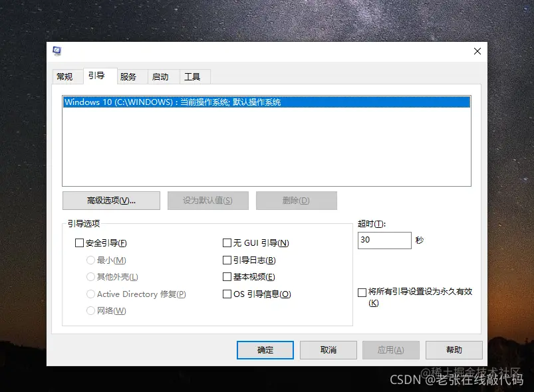The width and height of the screenshot is (534, 392).
Task: Select the 网络(W) radio option
Action: (x=90, y=310)
